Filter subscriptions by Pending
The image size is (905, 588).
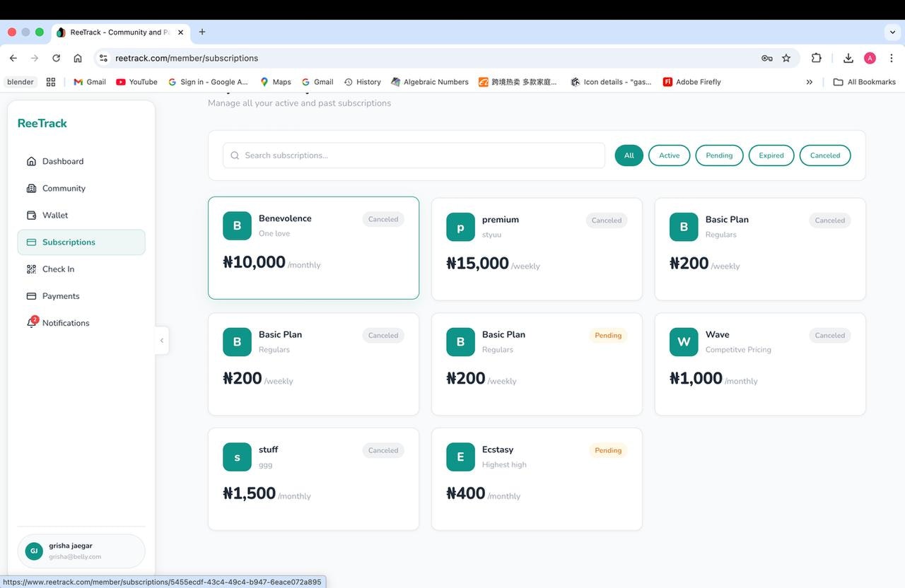pos(719,155)
